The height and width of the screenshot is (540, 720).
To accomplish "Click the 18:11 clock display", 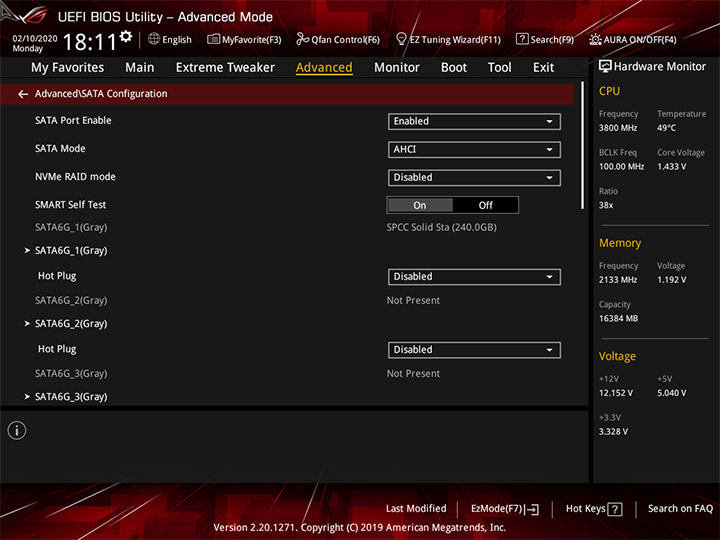I will pos(90,42).
